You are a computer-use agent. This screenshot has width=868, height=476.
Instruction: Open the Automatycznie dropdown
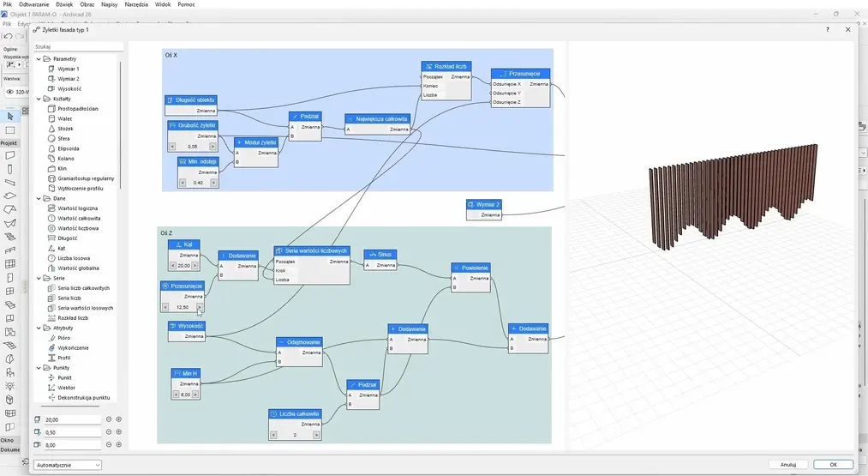(x=68, y=465)
